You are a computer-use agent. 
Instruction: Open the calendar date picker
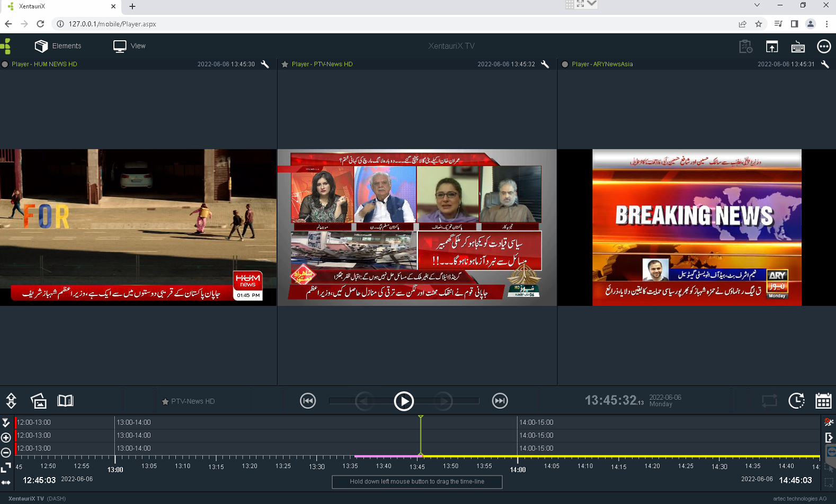pos(823,401)
